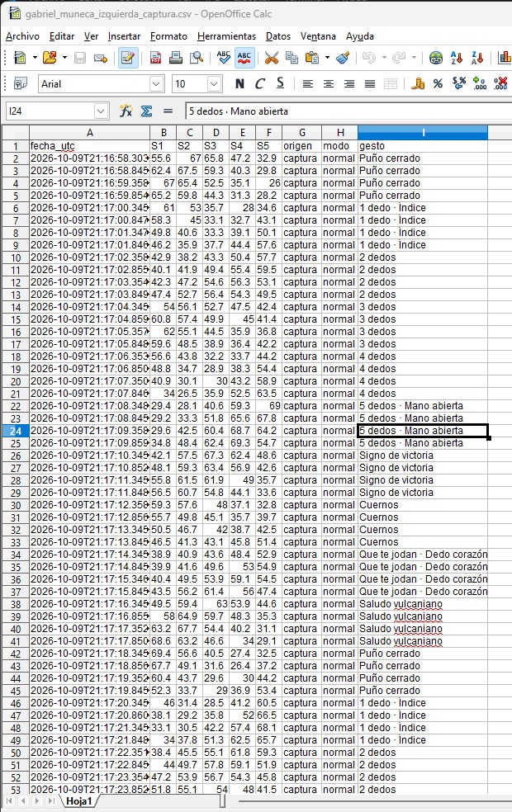Image resolution: width=512 pixels, height=812 pixels.
Task: Click the Print printer icon
Action: (176, 58)
